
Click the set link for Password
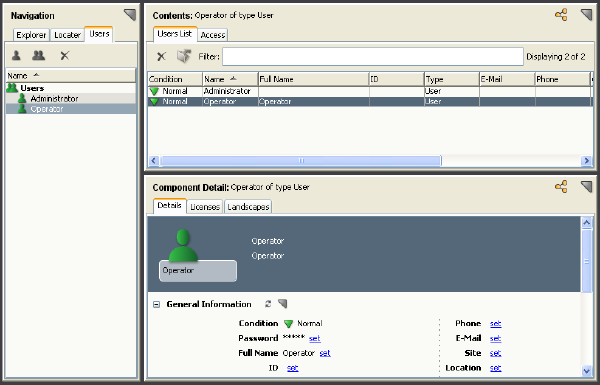click(x=315, y=338)
